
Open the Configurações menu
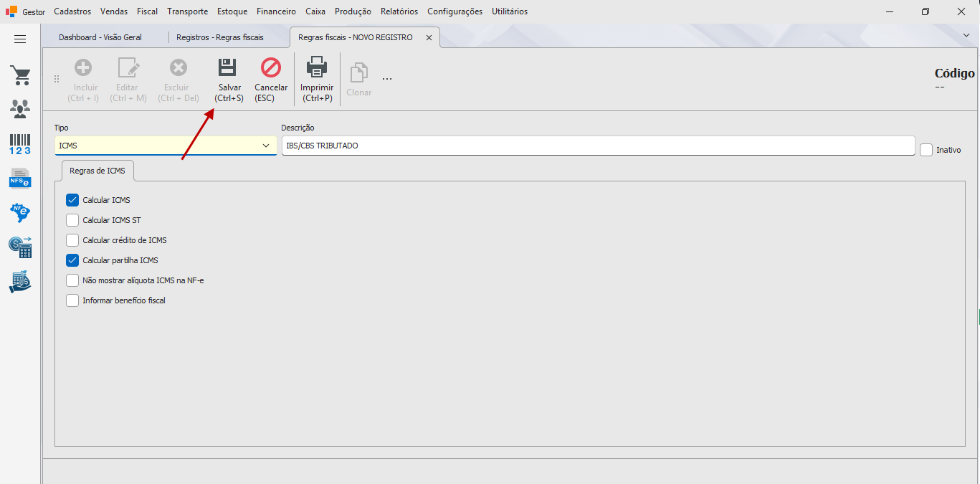click(x=455, y=11)
